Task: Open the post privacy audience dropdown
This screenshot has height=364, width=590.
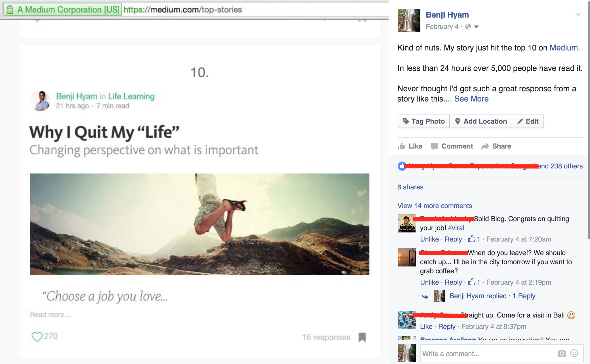Action: tap(476, 27)
